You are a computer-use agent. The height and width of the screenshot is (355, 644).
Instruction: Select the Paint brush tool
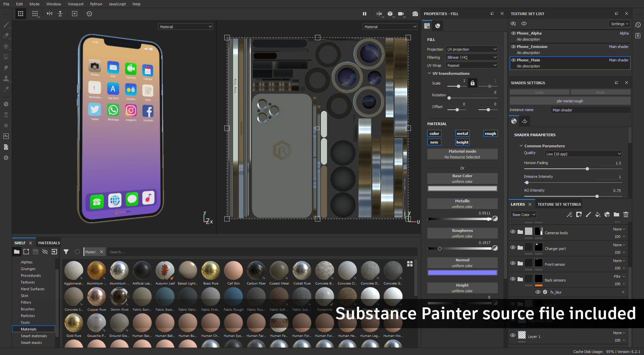(x=6, y=25)
